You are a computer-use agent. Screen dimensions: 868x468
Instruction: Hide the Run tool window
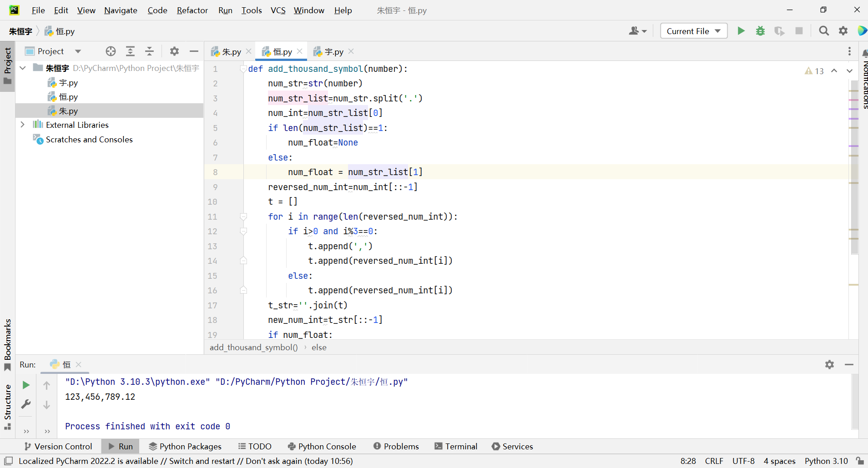pos(849,365)
